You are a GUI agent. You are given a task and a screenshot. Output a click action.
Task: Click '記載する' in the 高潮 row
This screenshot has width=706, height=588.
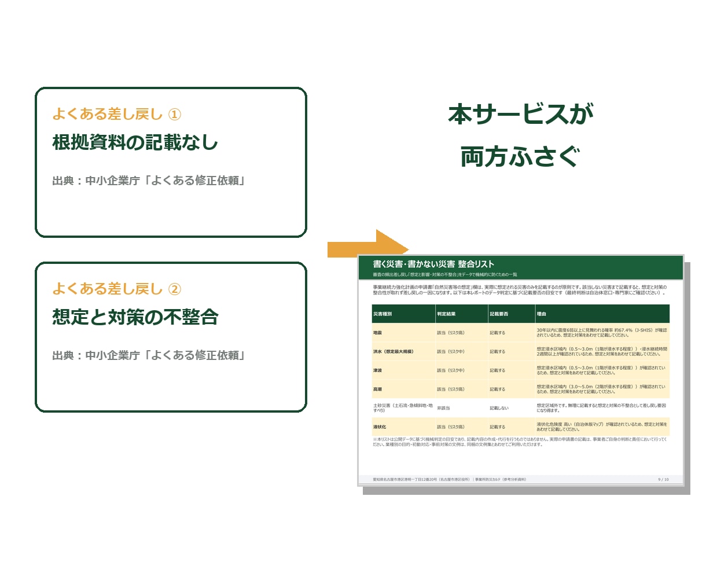tap(498, 389)
